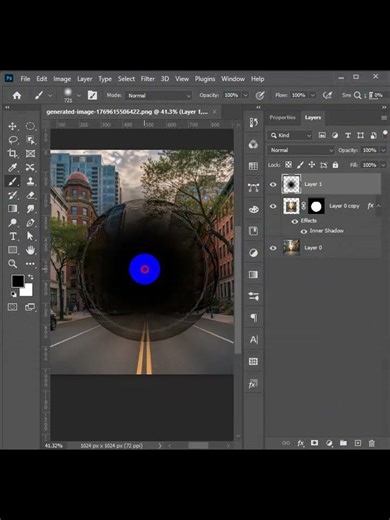390x520 pixels.
Task: Open the brush settings panel toggle
Action: (x=92, y=95)
